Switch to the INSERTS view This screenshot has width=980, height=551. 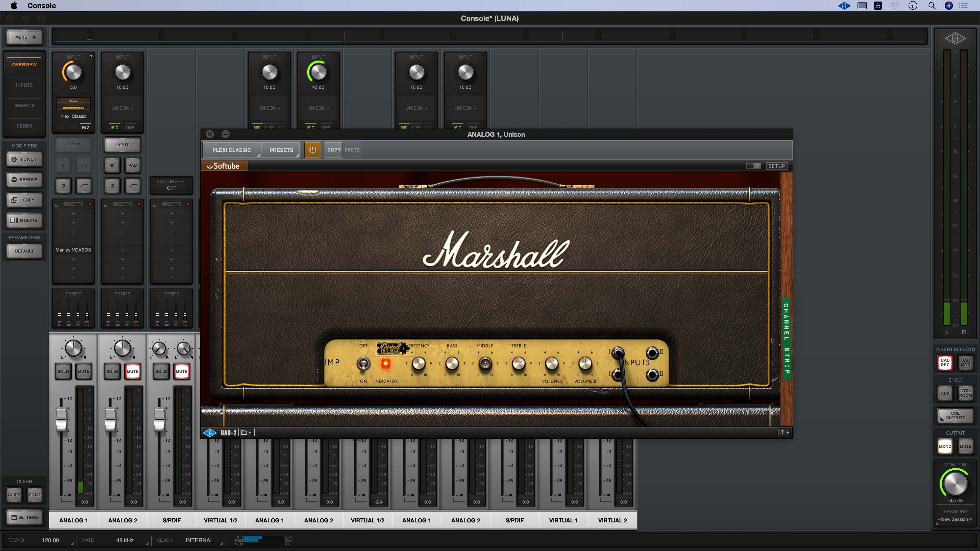(24, 105)
